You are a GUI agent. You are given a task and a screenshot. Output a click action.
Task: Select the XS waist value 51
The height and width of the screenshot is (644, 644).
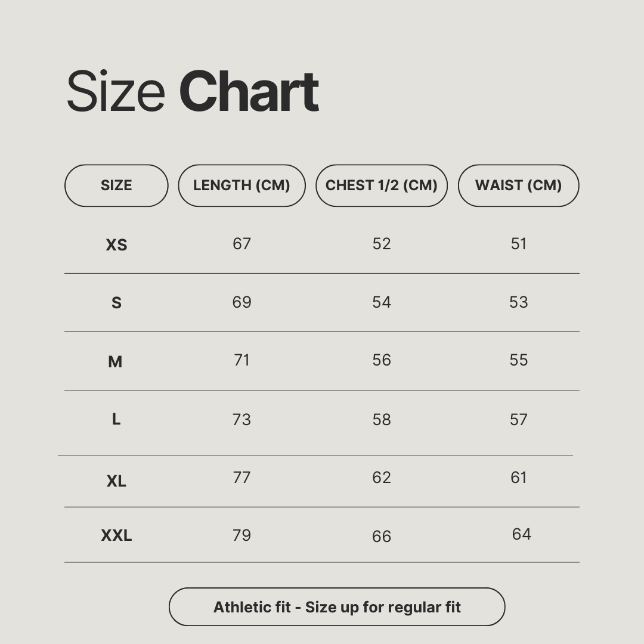[519, 244]
